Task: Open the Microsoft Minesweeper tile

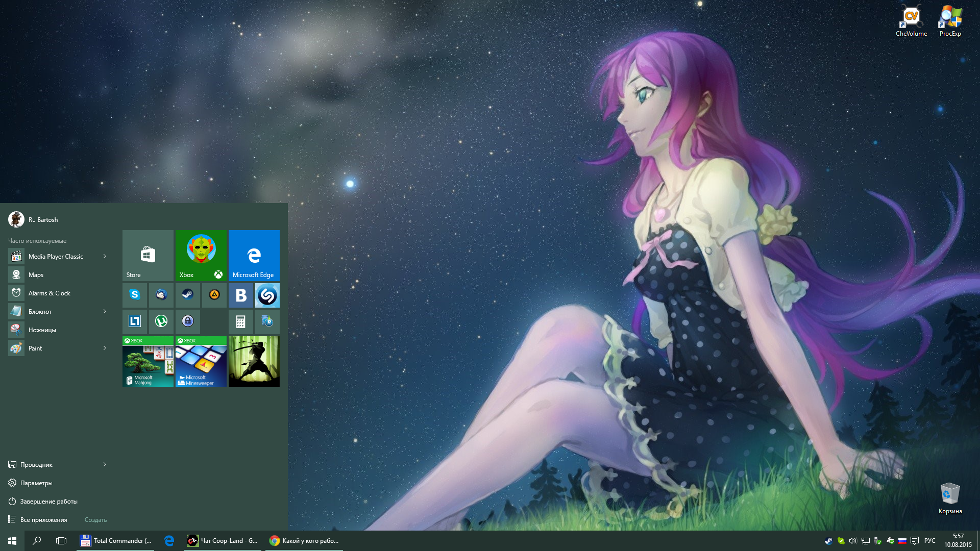Action: (x=201, y=361)
